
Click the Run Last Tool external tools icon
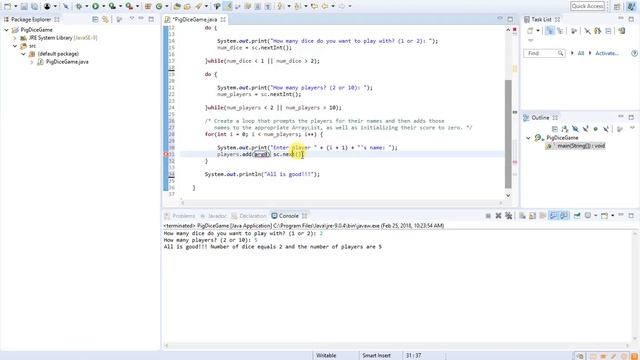(129, 7)
